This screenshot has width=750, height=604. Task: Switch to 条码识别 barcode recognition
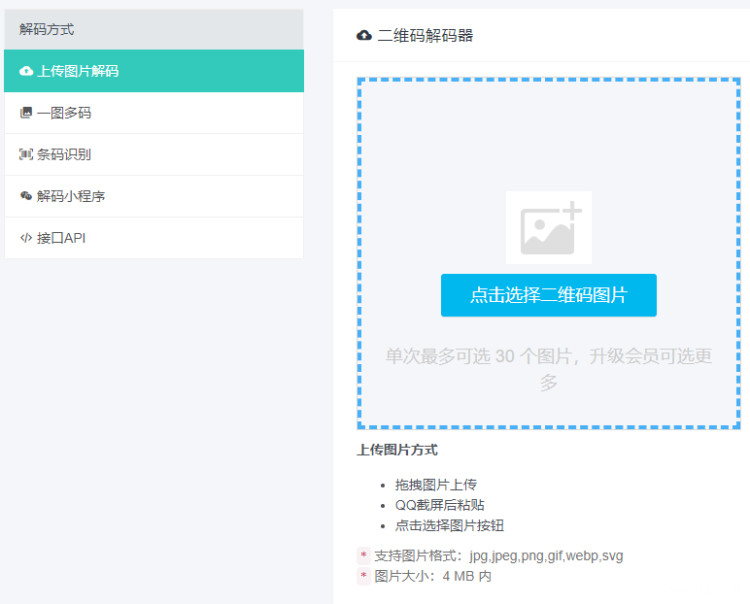64,155
